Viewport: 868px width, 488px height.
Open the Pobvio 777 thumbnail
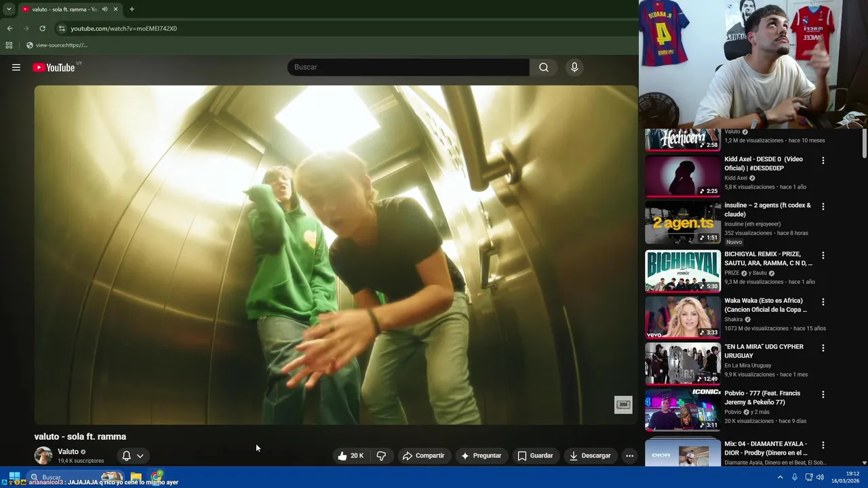tap(682, 410)
